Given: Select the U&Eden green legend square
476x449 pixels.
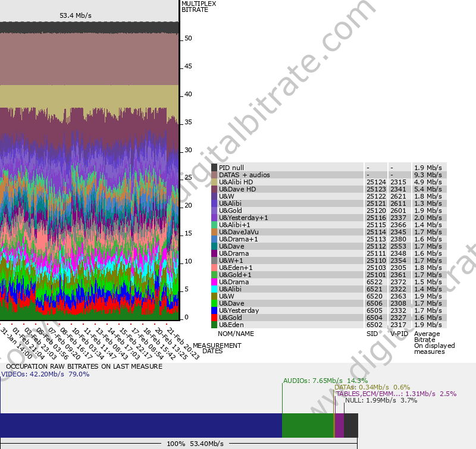Looking at the screenshot, I should [213, 325].
